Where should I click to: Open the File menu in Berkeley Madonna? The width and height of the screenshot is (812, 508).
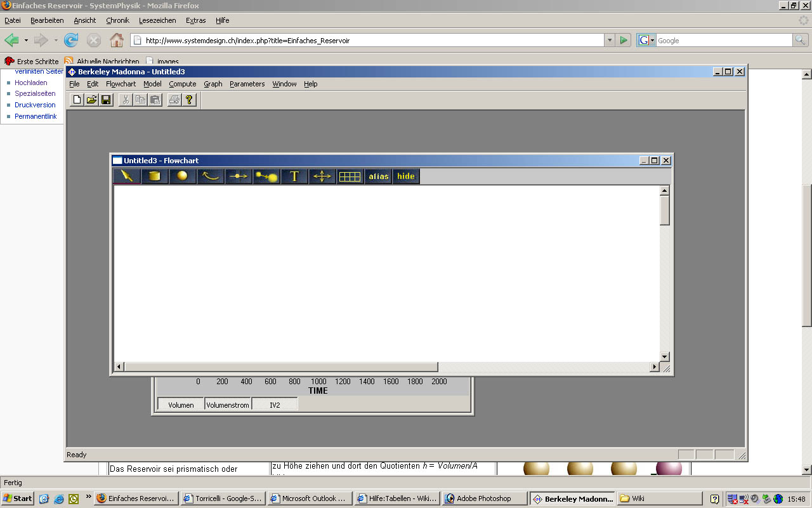[74, 84]
